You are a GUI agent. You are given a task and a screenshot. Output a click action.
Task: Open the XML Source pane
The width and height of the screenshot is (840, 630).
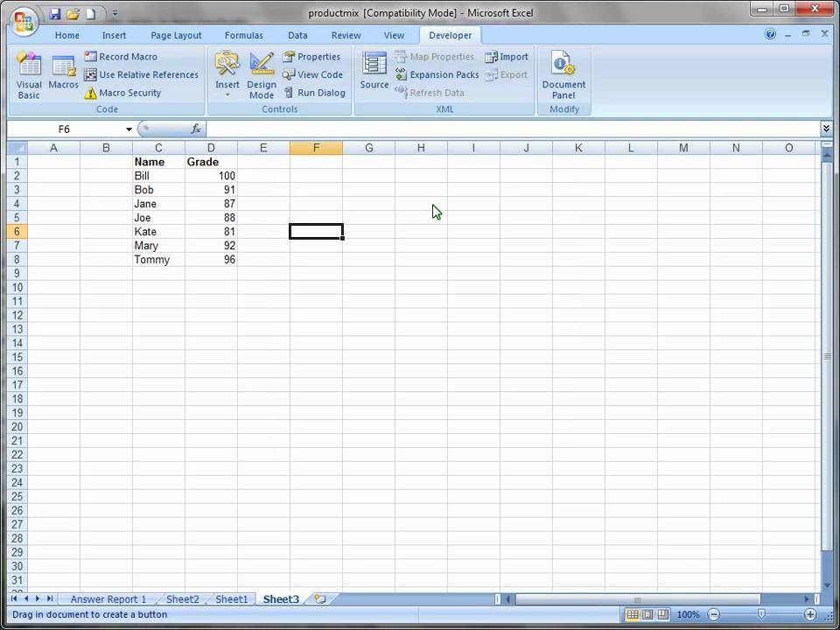coord(374,71)
